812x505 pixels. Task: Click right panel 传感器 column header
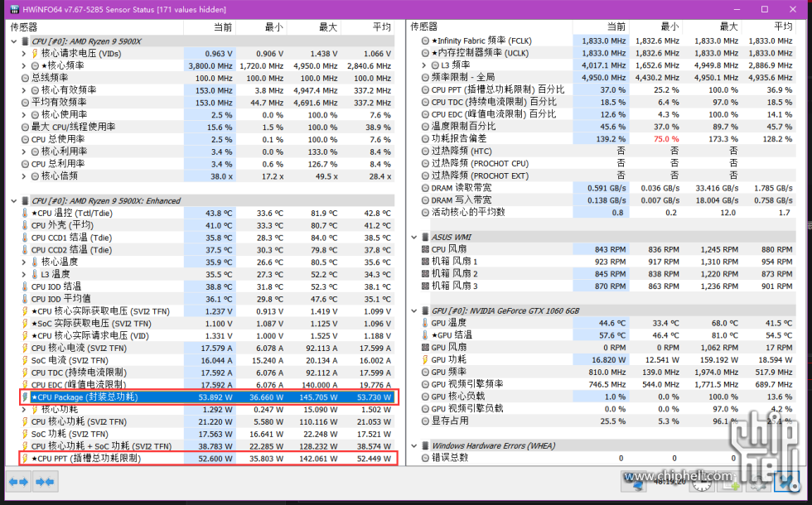pyautogui.click(x=490, y=26)
